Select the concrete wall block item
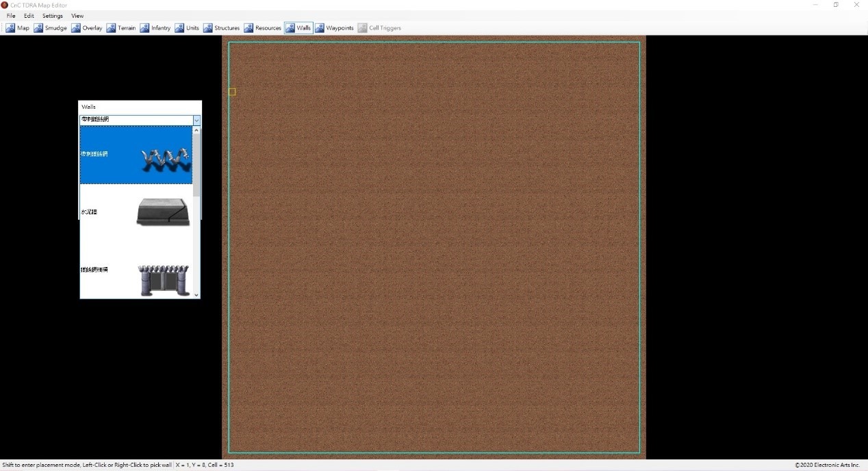This screenshot has height=471, width=868. (x=137, y=212)
